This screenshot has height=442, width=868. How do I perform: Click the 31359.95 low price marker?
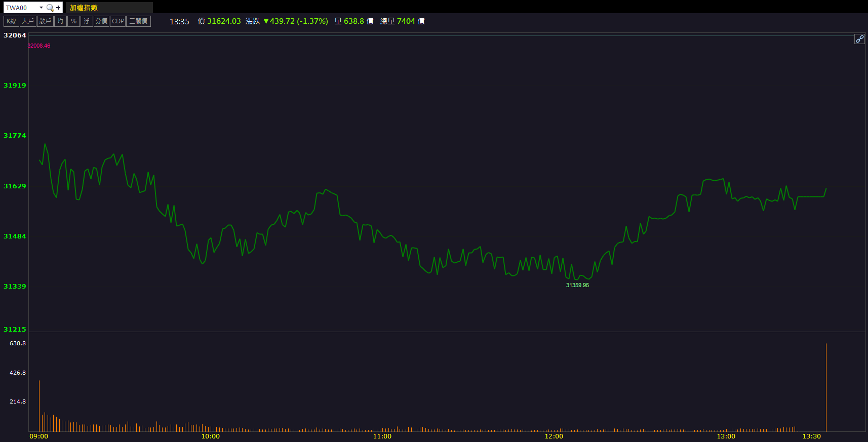(x=577, y=285)
